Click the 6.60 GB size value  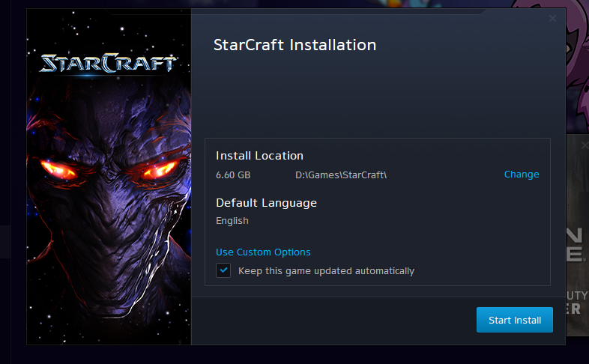233,175
